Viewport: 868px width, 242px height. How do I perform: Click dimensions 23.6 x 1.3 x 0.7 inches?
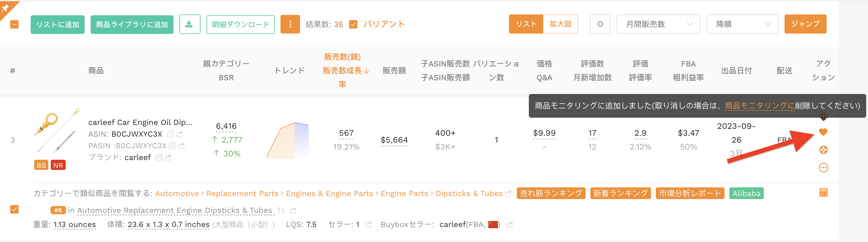click(168, 225)
